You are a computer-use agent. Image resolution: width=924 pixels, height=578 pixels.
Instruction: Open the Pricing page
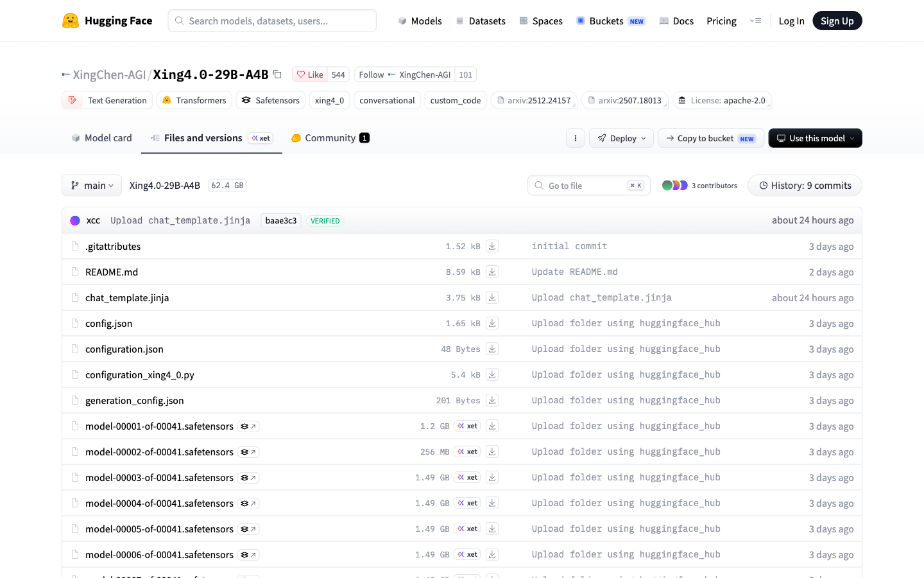pyautogui.click(x=721, y=21)
